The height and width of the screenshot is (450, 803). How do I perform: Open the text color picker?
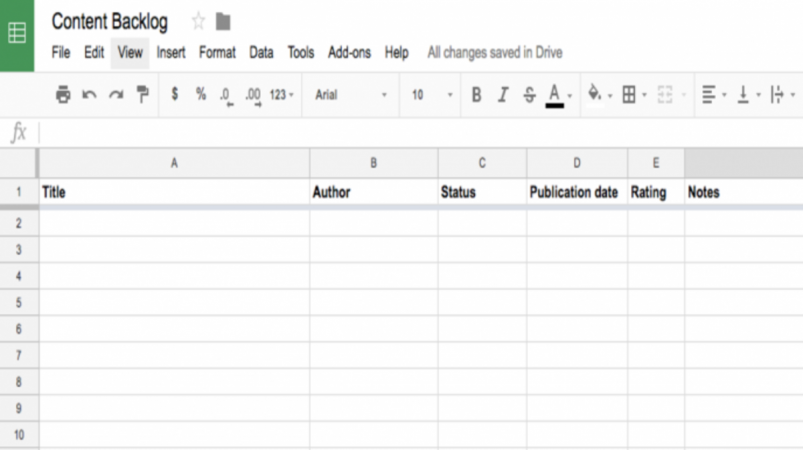coord(555,96)
